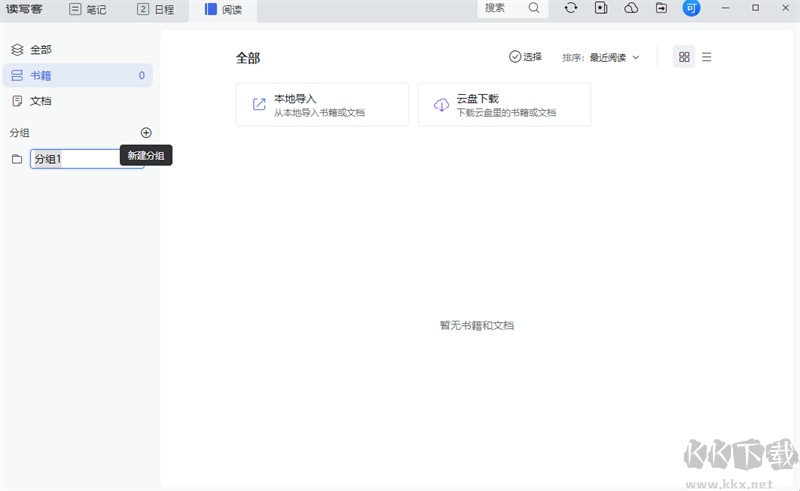Open the cloud drive icon in title bar
Viewport: 800px width, 491px height.
(631, 8)
